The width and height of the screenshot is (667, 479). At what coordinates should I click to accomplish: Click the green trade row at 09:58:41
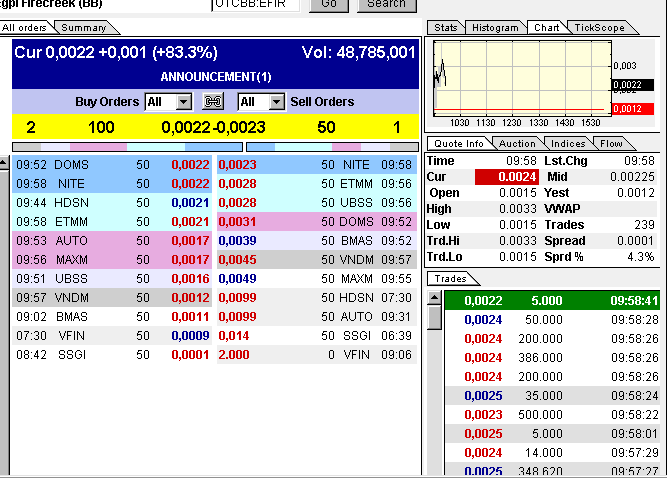point(552,301)
